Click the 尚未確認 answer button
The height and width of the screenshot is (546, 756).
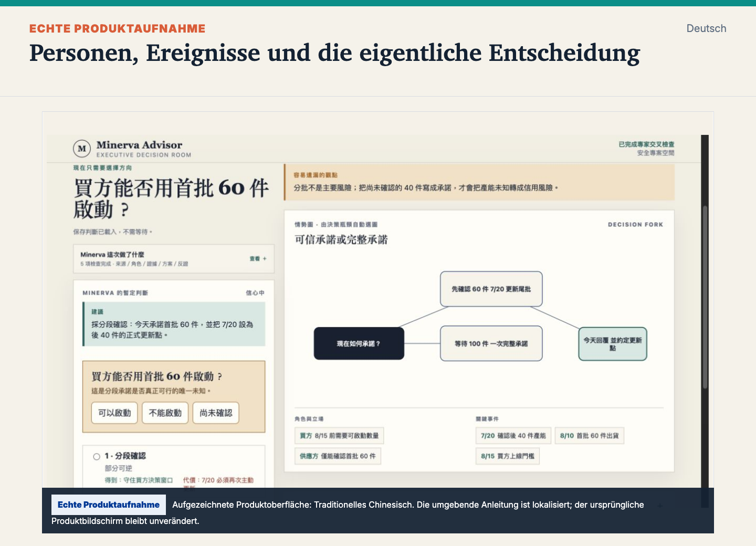pos(216,413)
